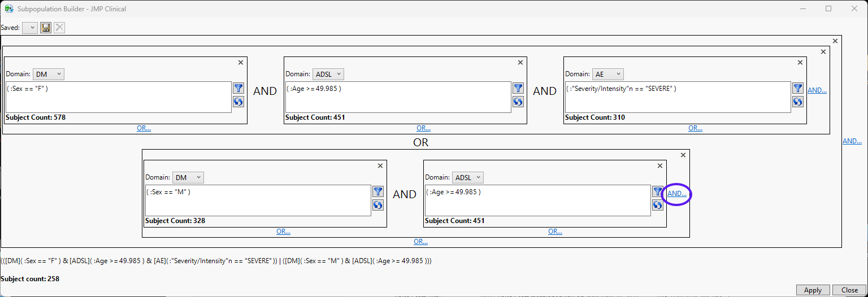Click the delete saved subpopulation X icon
Viewport: 868px width, 297px height.
tap(59, 28)
